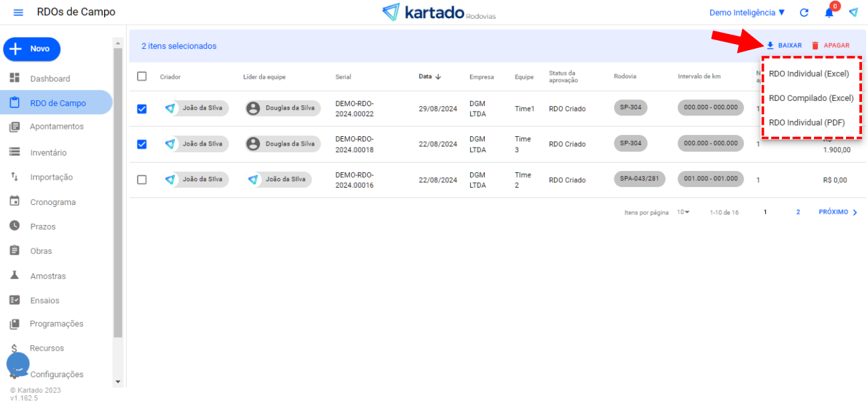Open the hamburger navigation menu
Viewport: 868px width, 412px height.
(18, 13)
